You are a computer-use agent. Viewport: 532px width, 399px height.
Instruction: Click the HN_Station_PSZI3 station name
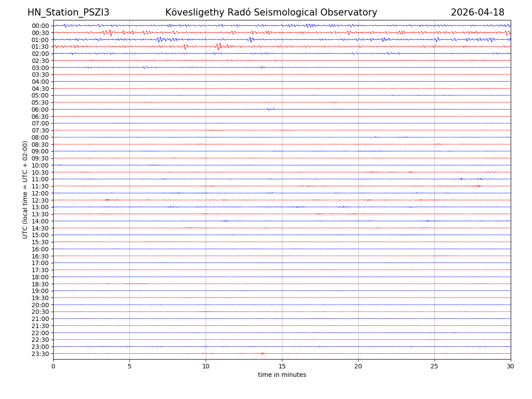coord(68,12)
